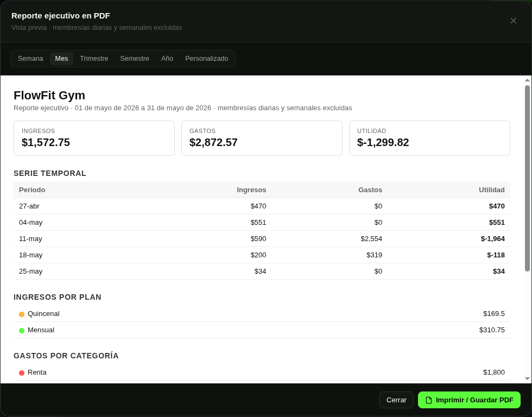Switch to the Trimestre period tab
This screenshot has width=532, height=417.
click(x=94, y=58)
